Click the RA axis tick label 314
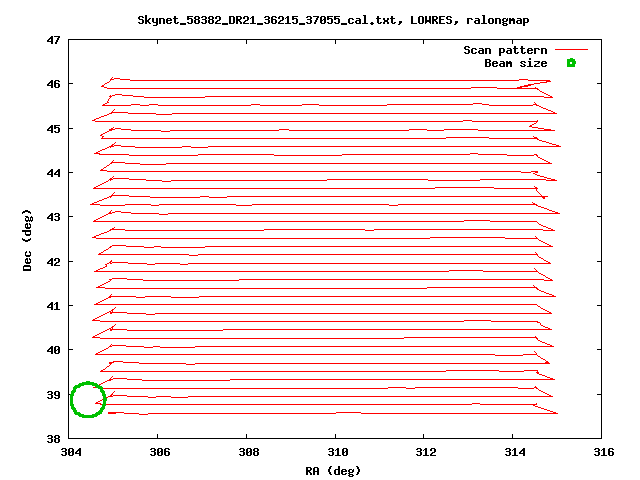Screen dimensions: 640x480 click(515, 452)
